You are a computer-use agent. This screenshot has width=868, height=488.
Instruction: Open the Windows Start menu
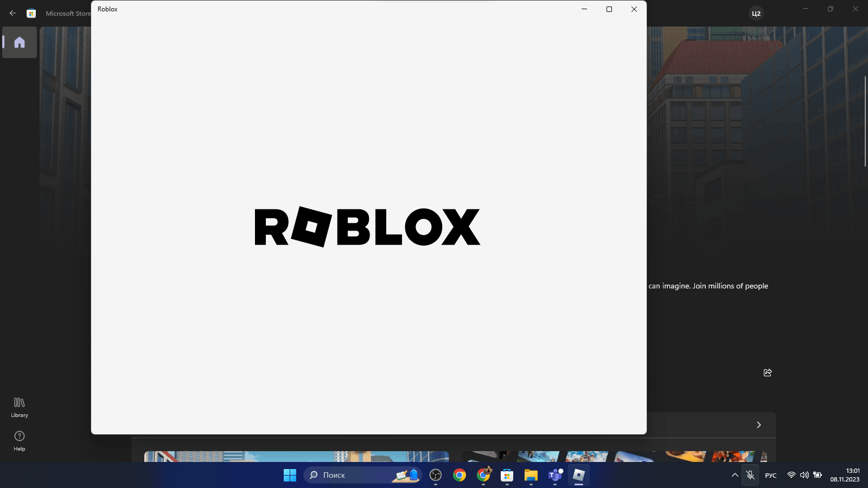(x=290, y=475)
